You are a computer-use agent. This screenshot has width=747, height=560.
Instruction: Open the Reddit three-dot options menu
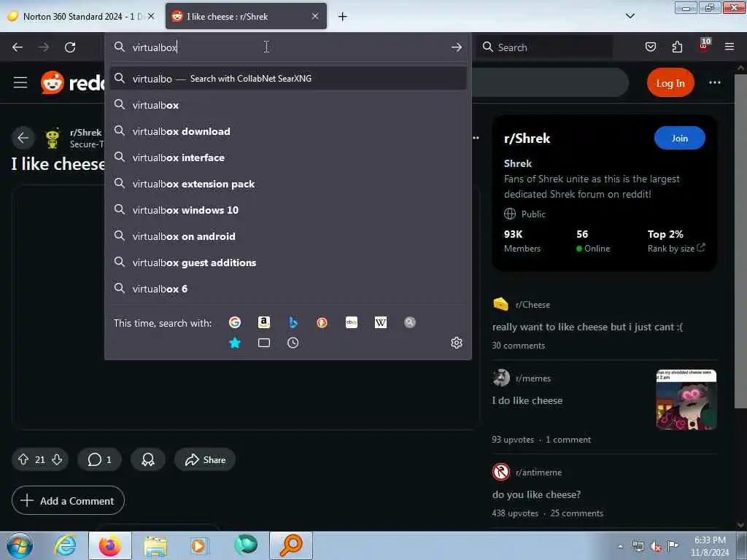pyautogui.click(x=715, y=82)
